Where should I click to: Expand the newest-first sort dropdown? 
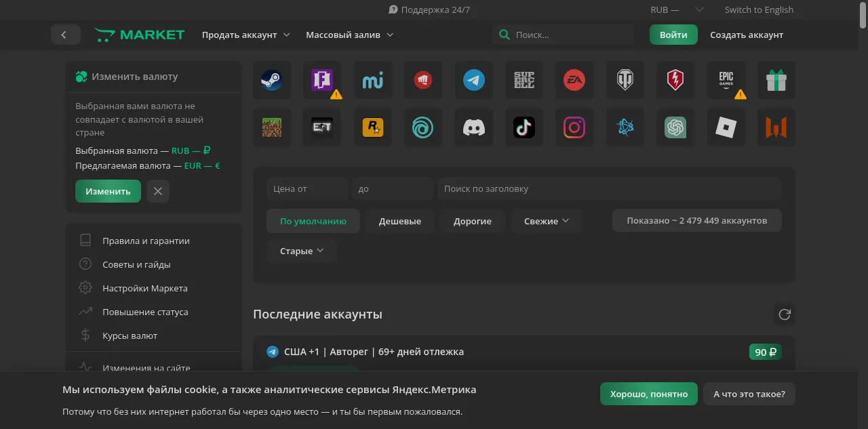[547, 221]
